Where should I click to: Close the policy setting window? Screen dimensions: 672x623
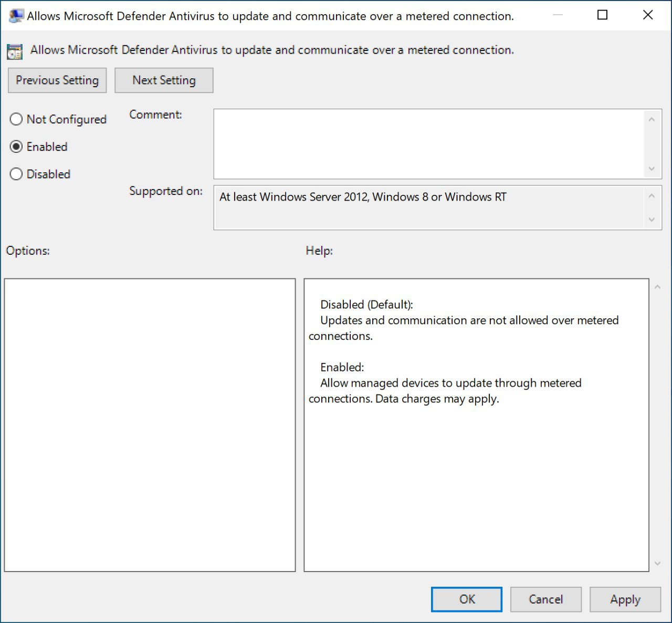(x=648, y=15)
